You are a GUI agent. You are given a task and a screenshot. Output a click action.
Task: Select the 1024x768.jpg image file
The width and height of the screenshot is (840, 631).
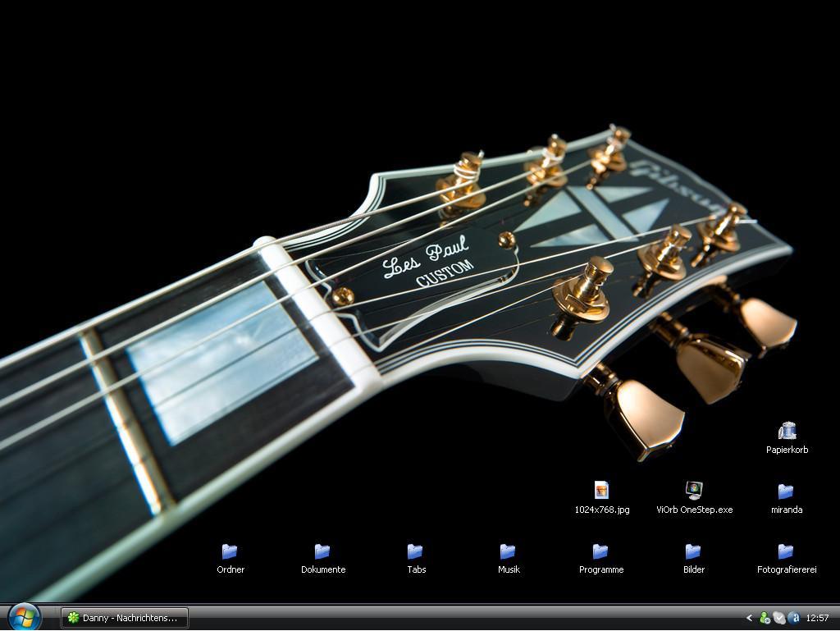click(601, 490)
